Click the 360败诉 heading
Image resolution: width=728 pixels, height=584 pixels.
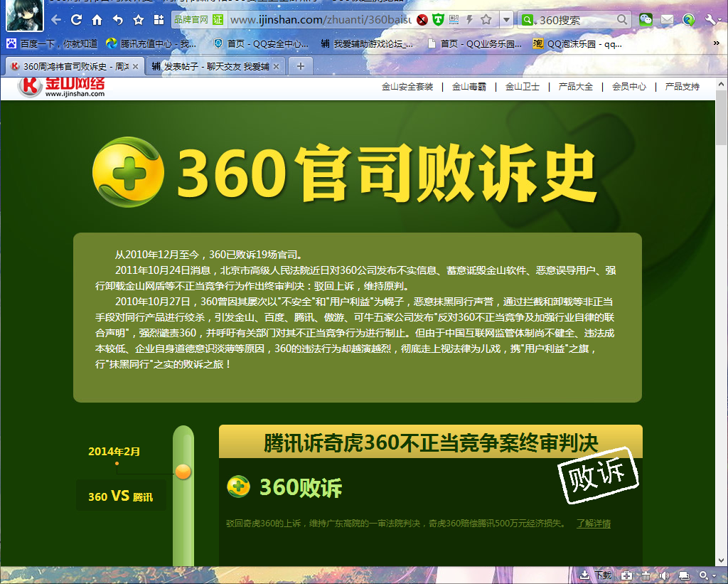301,487
